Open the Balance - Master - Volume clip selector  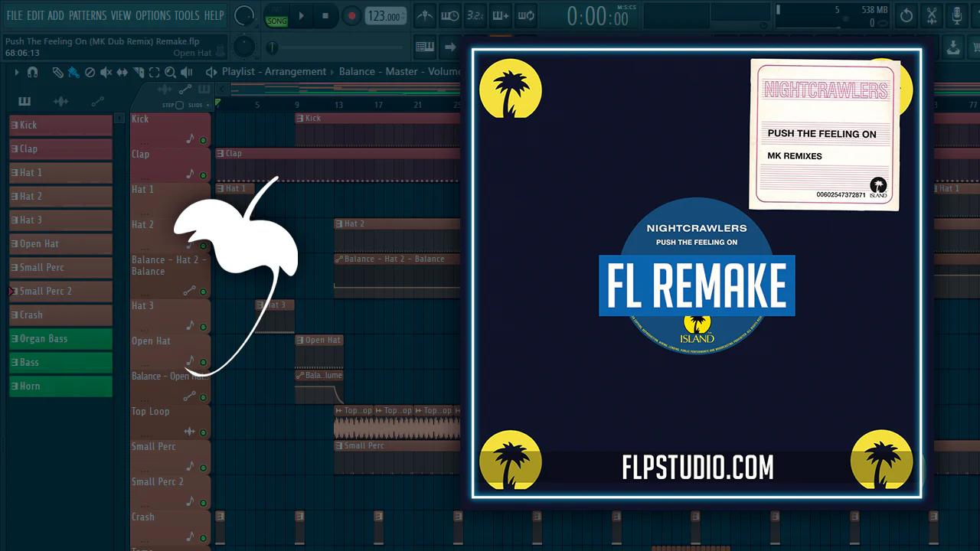[x=400, y=72]
